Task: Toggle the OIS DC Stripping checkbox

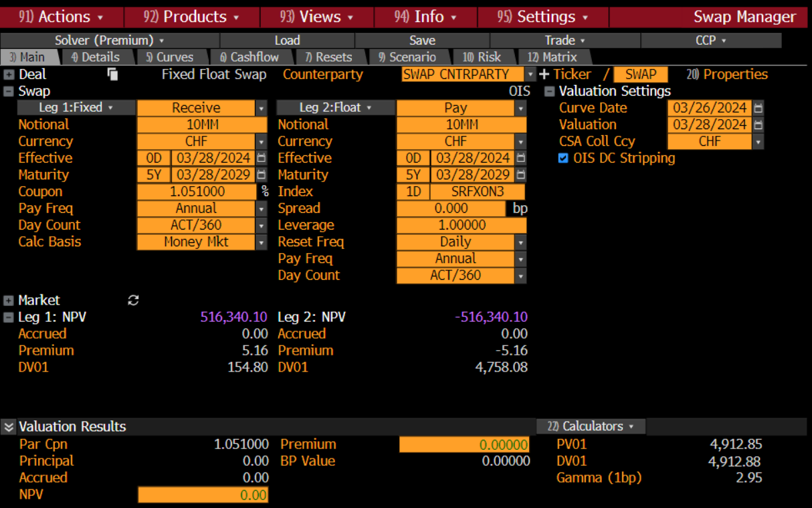Action: 563,158
